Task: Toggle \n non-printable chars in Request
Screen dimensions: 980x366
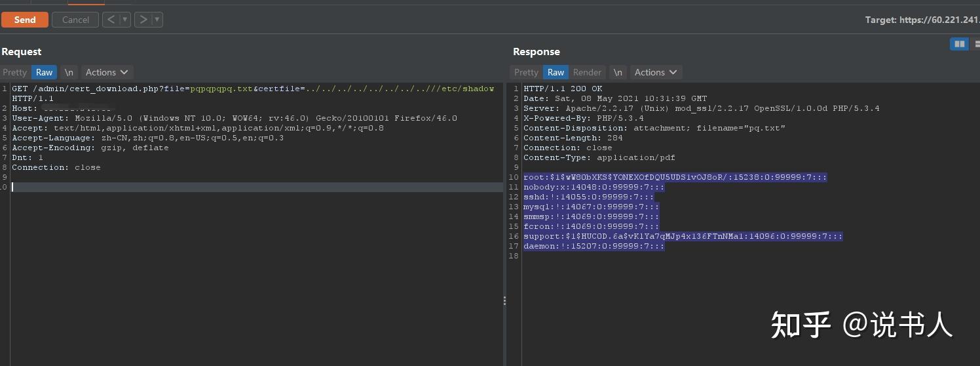Action: point(69,72)
